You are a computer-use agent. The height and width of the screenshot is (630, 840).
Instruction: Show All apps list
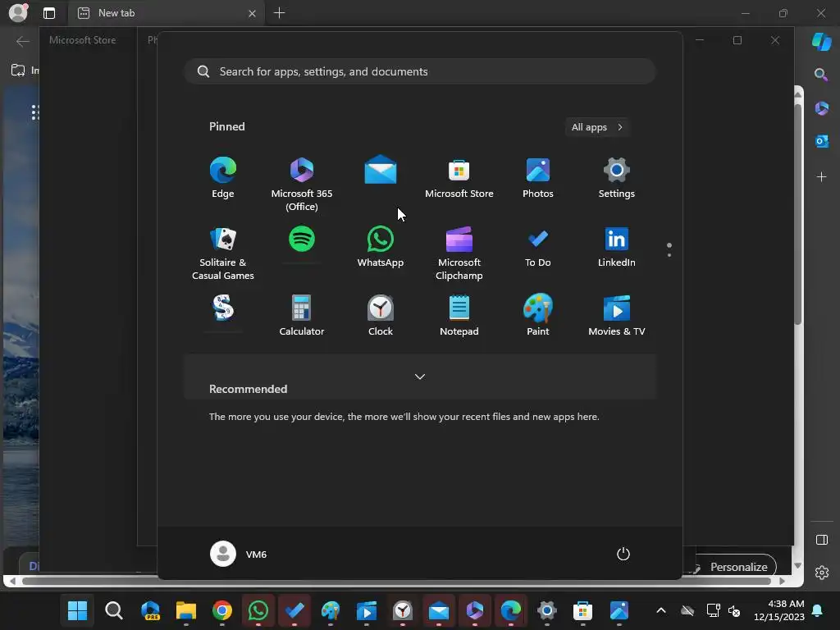[597, 127]
